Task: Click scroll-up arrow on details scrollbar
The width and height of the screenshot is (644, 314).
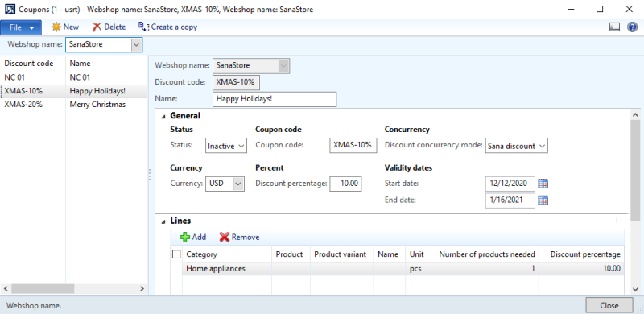Action: (x=635, y=115)
